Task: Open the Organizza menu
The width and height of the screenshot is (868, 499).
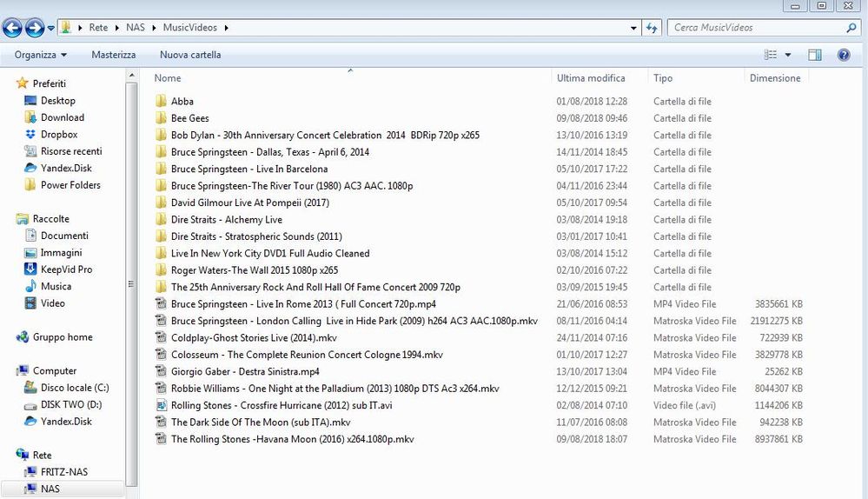Action: 41,55
